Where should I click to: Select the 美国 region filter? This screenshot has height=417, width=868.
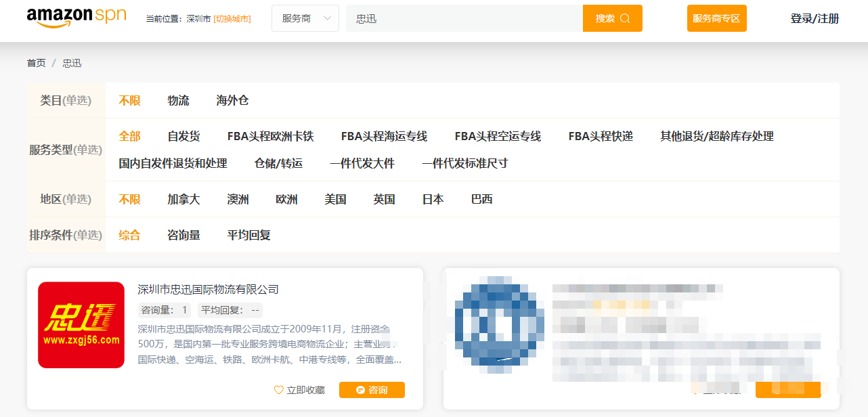tap(337, 199)
